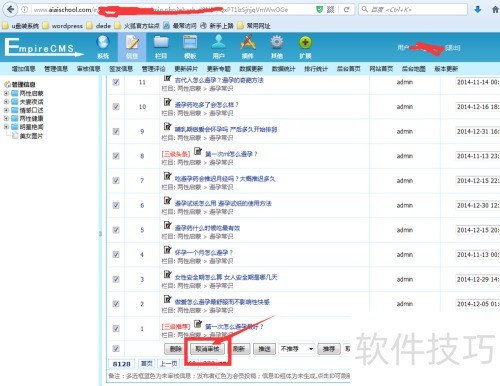Go to 上一页 previous page link
The width and height of the screenshot is (500, 386).
tap(168, 364)
